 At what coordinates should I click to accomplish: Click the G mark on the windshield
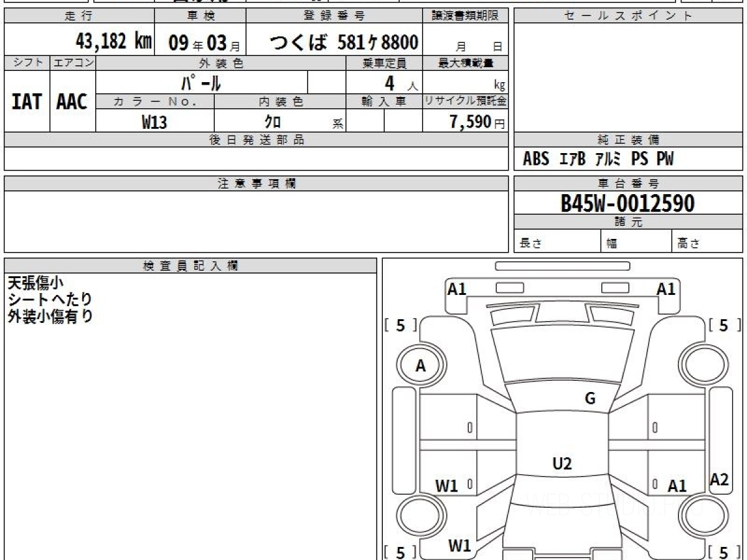pyautogui.click(x=590, y=399)
